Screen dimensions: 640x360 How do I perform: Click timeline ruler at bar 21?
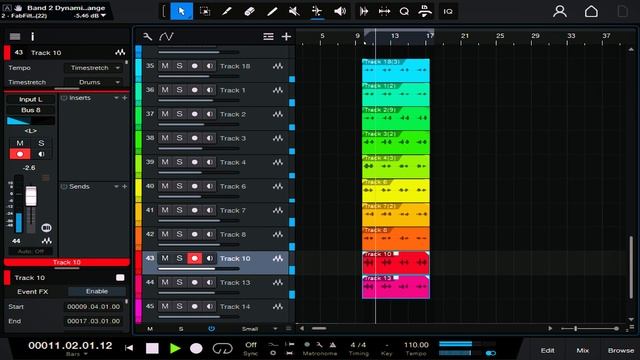pyautogui.click(x=464, y=36)
